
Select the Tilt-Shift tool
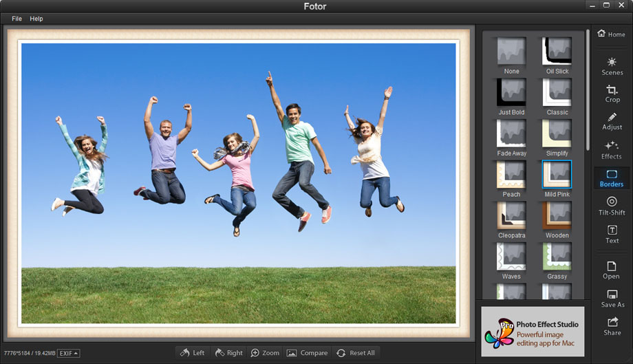coord(612,206)
